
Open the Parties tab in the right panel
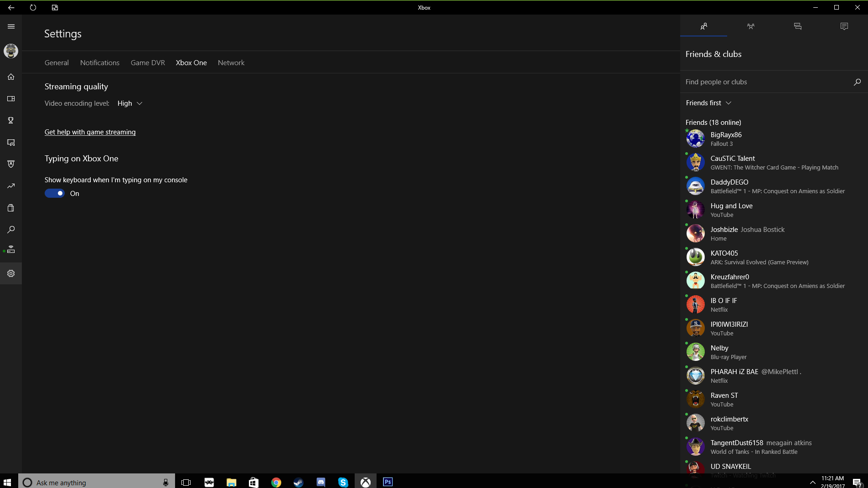point(750,26)
